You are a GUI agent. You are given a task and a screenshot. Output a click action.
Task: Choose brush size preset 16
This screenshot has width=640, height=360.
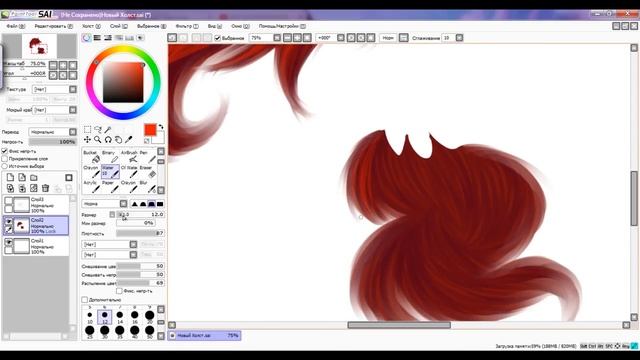(134, 317)
